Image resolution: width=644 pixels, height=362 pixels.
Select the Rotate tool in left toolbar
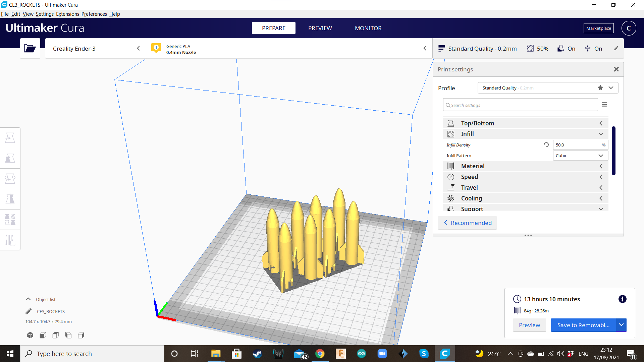(x=10, y=179)
